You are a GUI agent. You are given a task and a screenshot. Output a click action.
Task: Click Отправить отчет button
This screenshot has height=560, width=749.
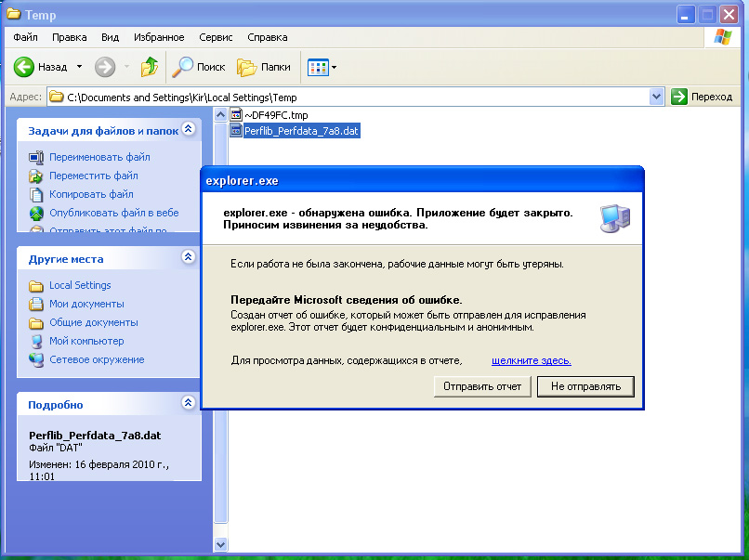click(x=482, y=386)
